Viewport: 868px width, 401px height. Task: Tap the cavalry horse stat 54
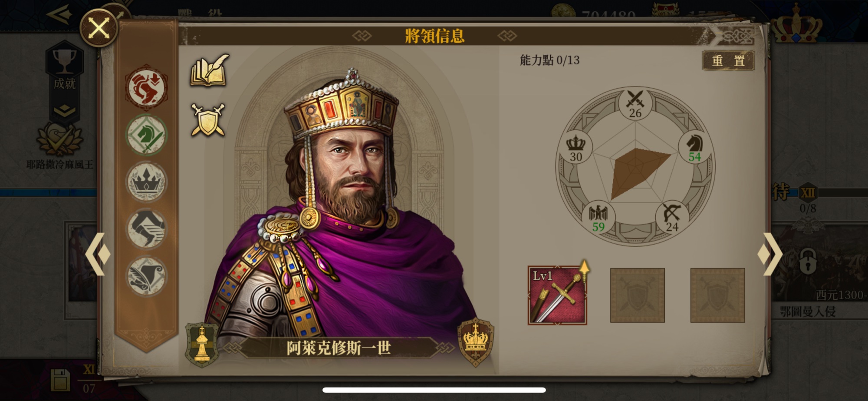pos(694,148)
